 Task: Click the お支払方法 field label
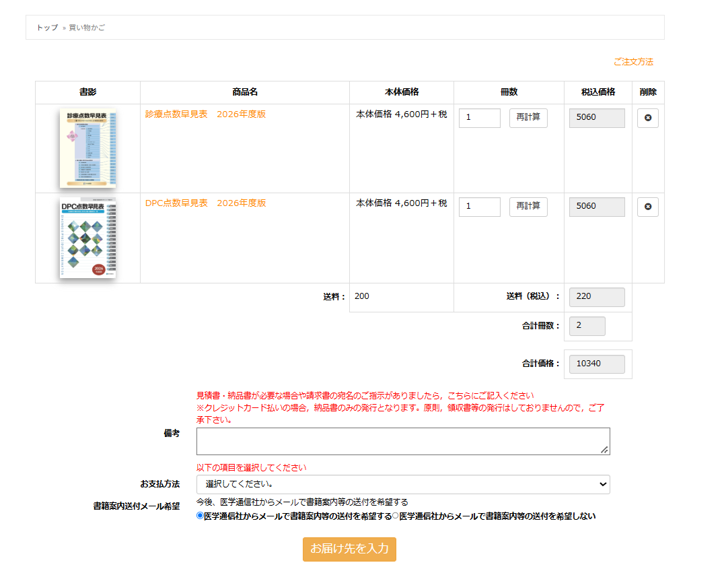[160, 484]
